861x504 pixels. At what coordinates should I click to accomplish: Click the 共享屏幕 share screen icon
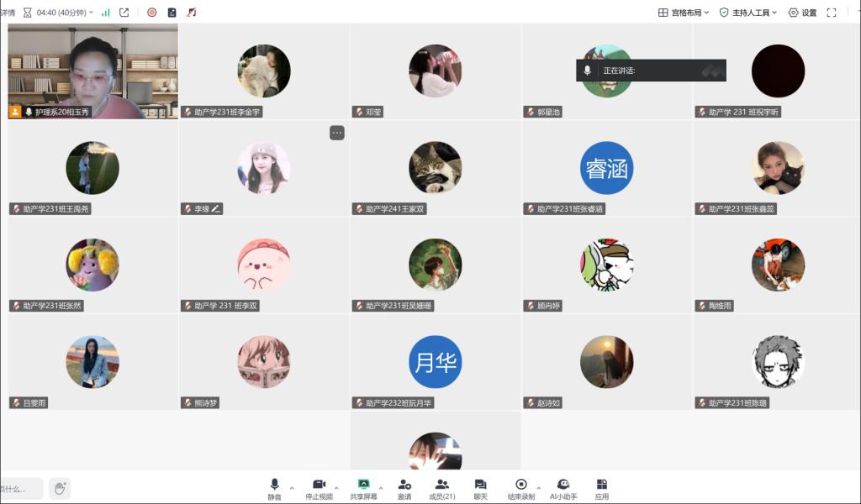363,488
